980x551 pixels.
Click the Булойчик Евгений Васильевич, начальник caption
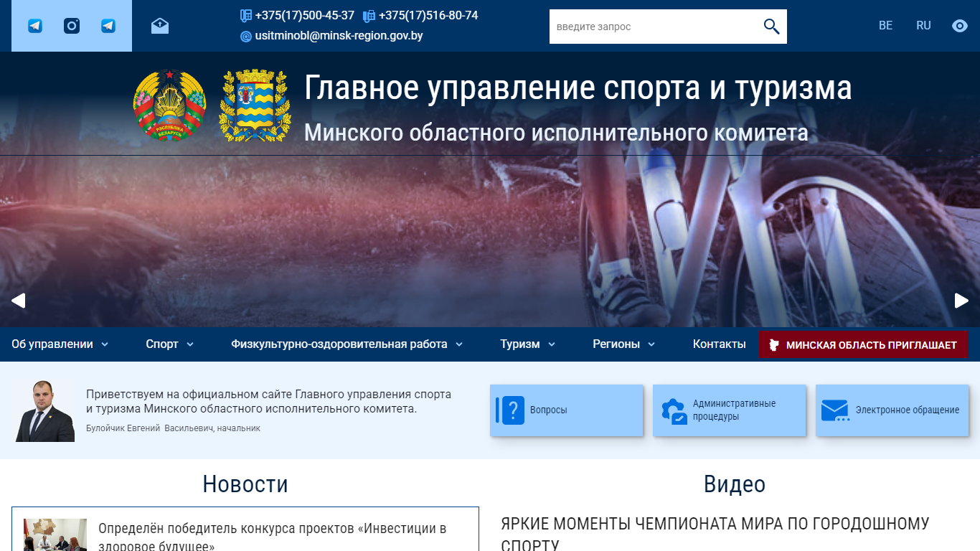(173, 428)
